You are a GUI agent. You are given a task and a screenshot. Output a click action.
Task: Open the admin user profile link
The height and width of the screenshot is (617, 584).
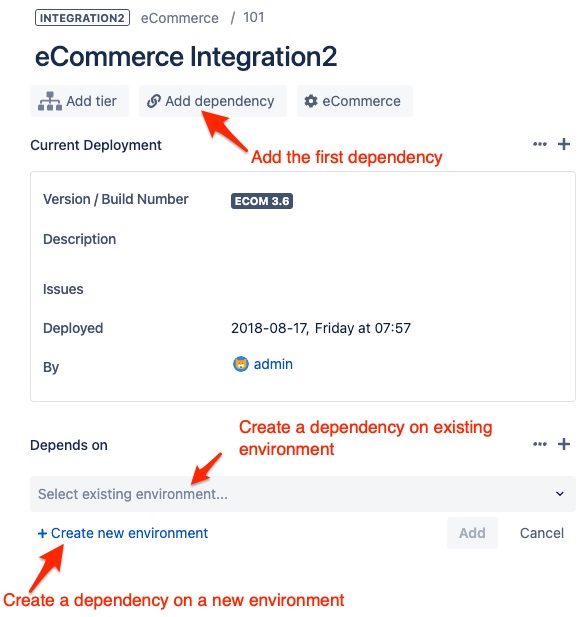(x=273, y=364)
